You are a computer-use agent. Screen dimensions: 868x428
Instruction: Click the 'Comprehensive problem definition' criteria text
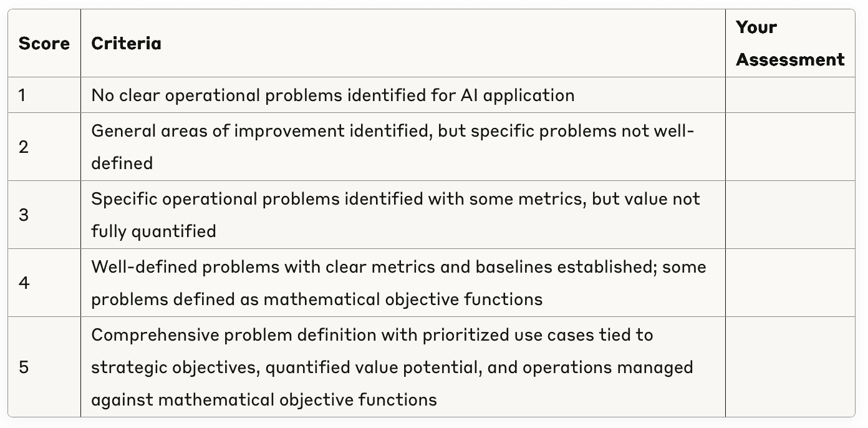tap(372, 335)
